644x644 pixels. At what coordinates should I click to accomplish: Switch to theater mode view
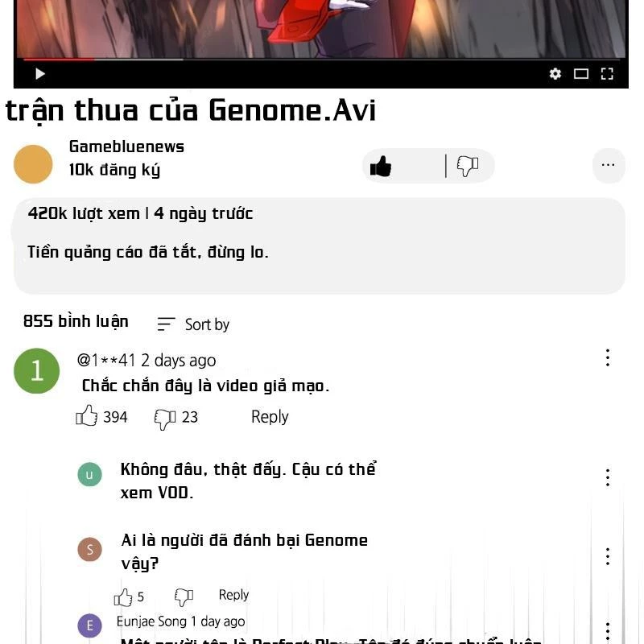coord(580,74)
